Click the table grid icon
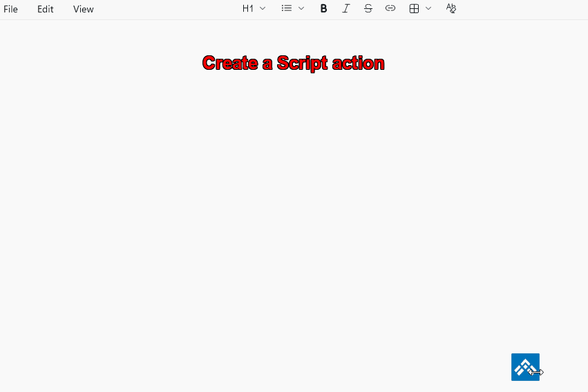 pyautogui.click(x=414, y=8)
